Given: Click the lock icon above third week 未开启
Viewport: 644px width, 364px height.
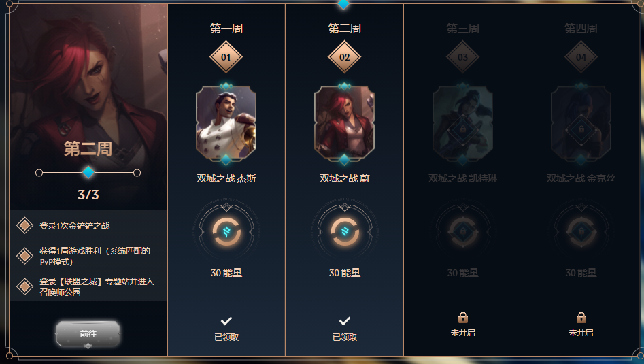Looking at the screenshot, I should click(463, 318).
